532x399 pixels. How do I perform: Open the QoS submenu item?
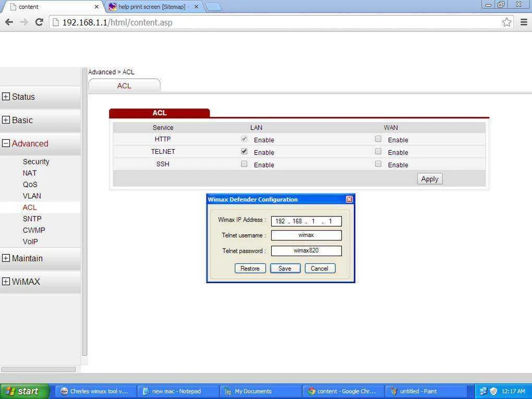(30, 185)
